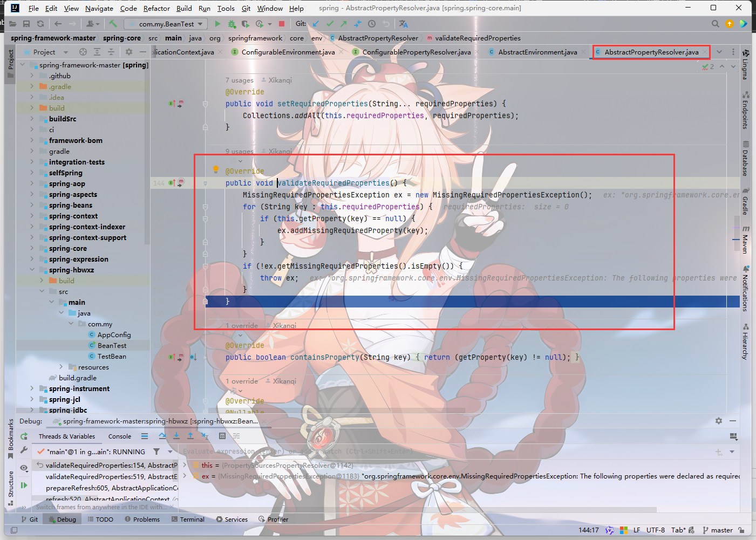Click Git commit checkmark icon
This screenshot has height=540, width=756.
tap(330, 24)
